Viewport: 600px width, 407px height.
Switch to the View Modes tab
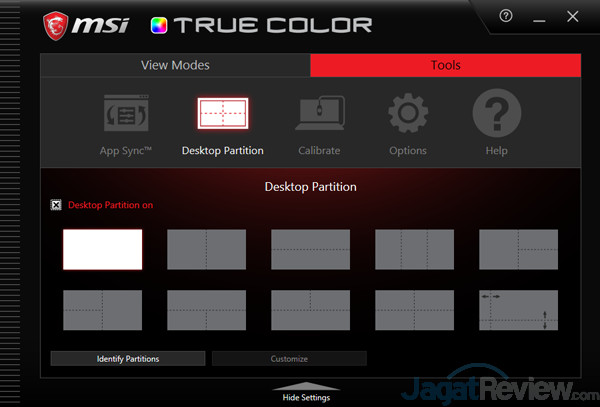pyautogui.click(x=175, y=66)
